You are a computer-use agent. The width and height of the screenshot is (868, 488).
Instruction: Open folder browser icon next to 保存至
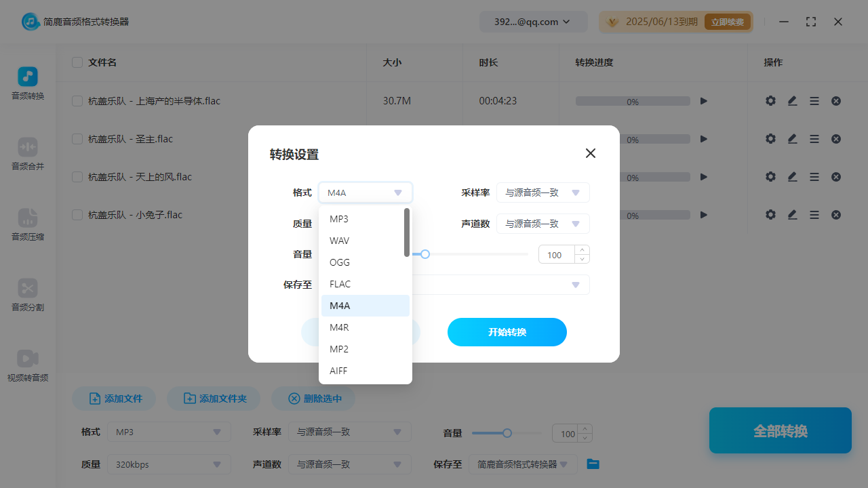tap(593, 464)
